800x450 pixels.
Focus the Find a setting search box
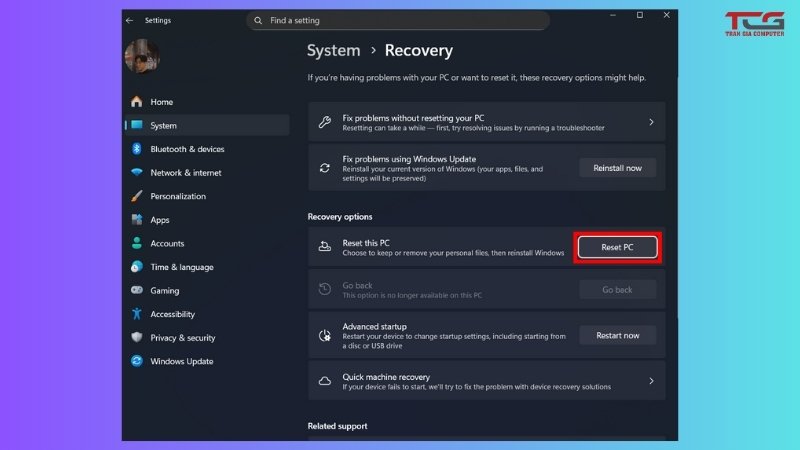pyautogui.click(x=398, y=20)
